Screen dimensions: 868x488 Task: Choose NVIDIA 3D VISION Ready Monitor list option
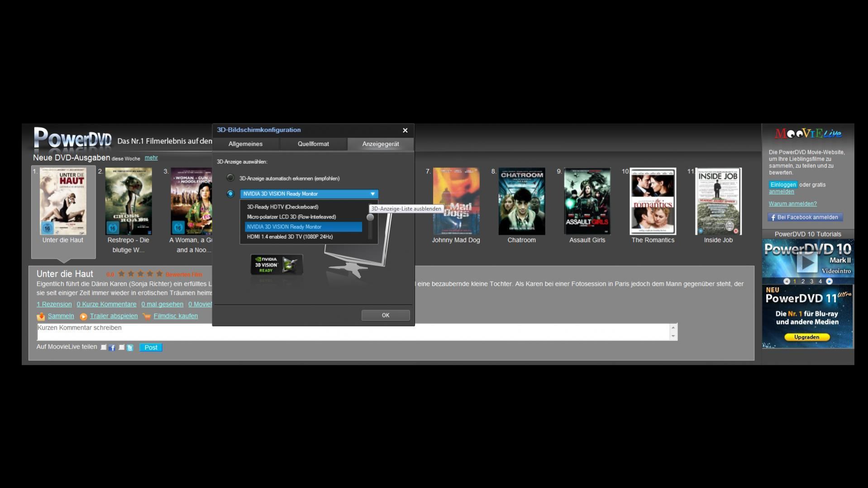click(303, 227)
